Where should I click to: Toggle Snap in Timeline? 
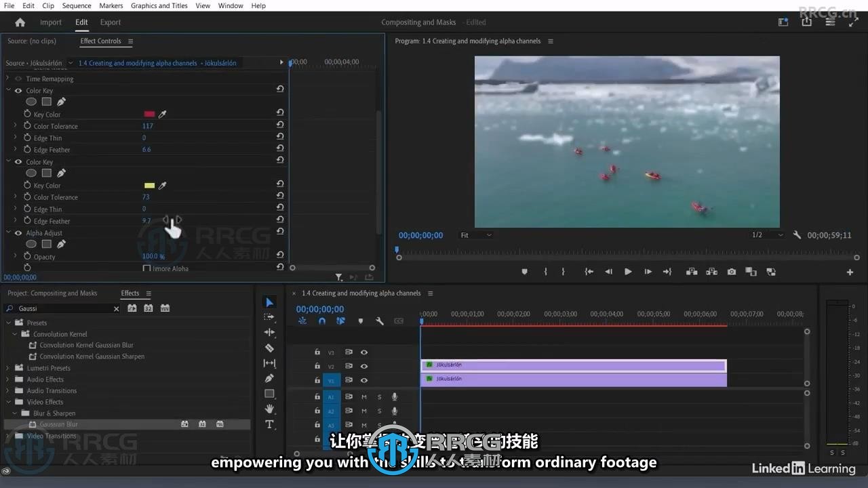322,321
